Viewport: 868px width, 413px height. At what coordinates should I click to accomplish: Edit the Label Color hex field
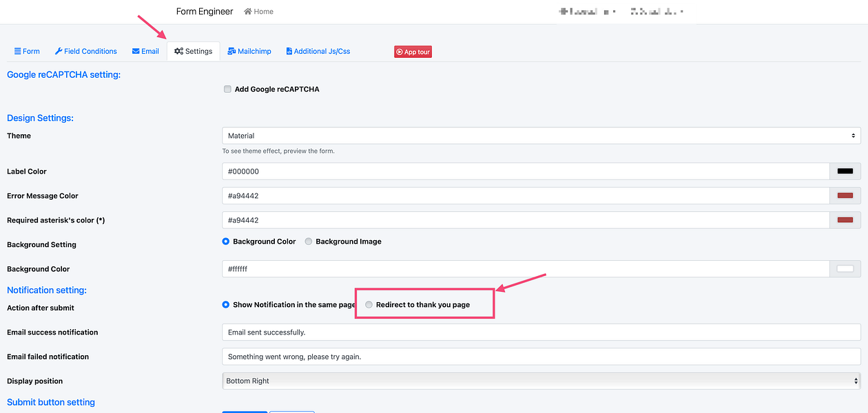pyautogui.click(x=526, y=171)
